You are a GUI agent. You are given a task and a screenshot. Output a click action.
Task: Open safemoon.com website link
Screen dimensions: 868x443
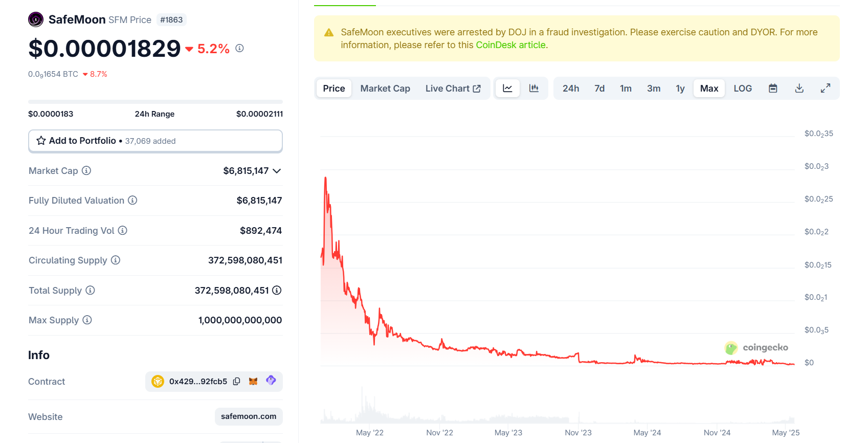tap(249, 416)
